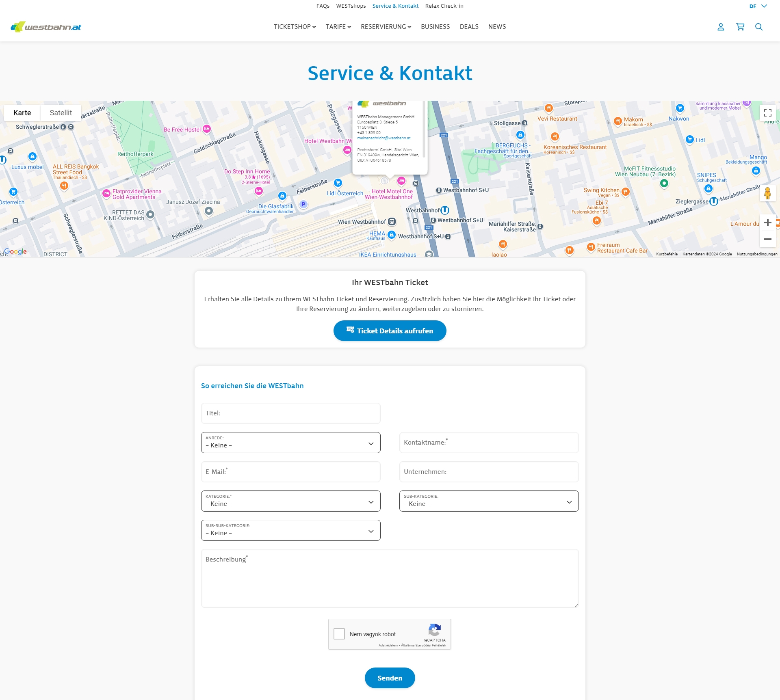Click the Unternehmen input field
Image resolution: width=780 pixels, height=700 pixels.
tap(489, 472)
